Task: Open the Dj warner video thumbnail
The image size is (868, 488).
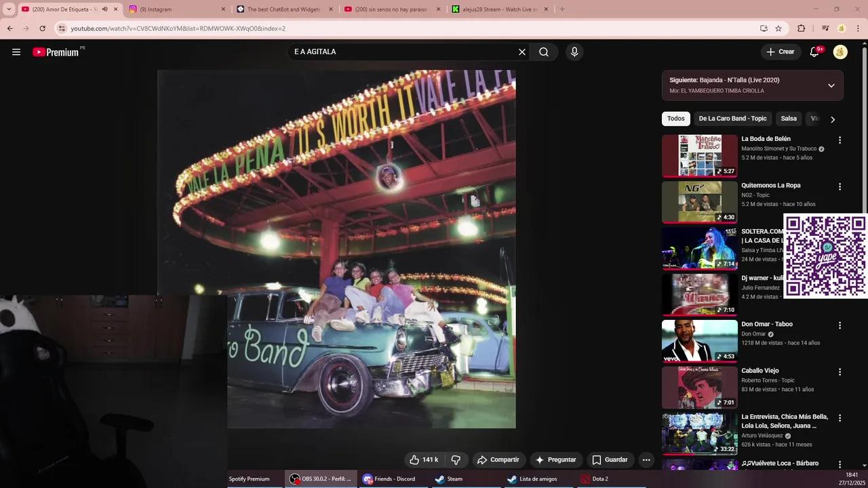Action: [x=699, y=295]
